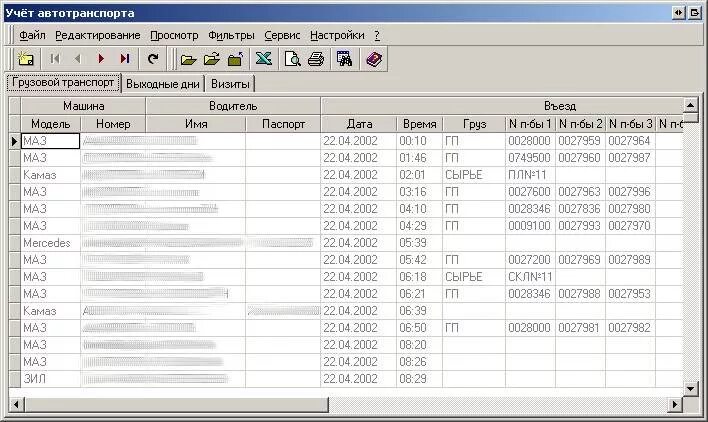Click the plain open folder icon
The width and height of the screenshot is (708, 422).
(188, 59)
